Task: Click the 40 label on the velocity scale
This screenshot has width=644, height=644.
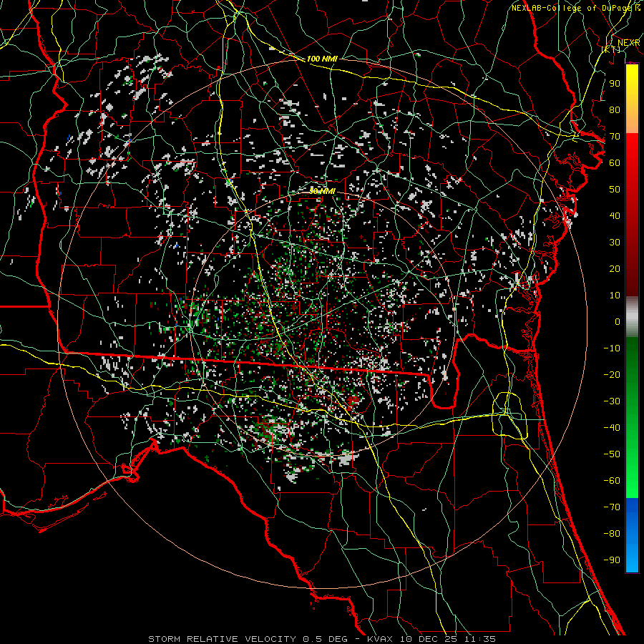Action: coord(615,215)
